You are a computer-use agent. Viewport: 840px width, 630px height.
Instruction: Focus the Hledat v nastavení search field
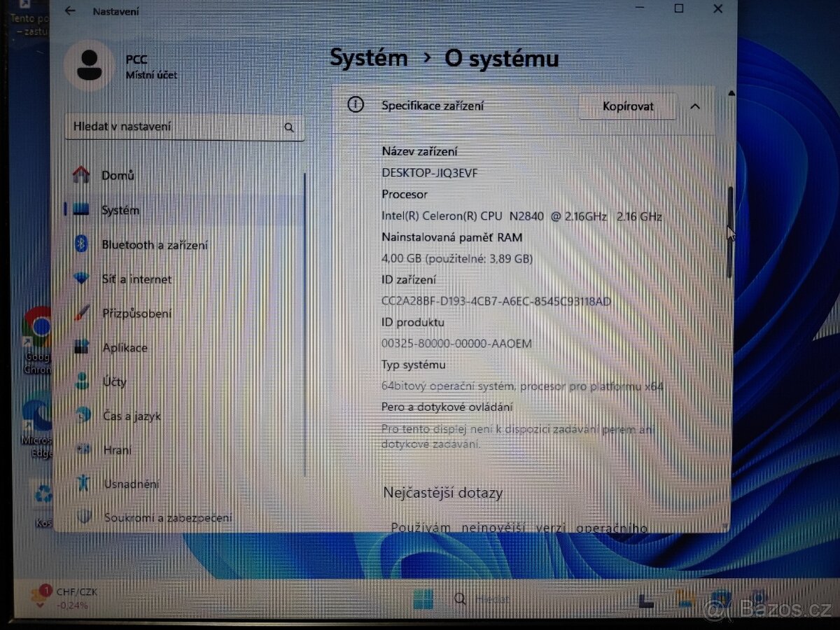click(x=185, y=127)
